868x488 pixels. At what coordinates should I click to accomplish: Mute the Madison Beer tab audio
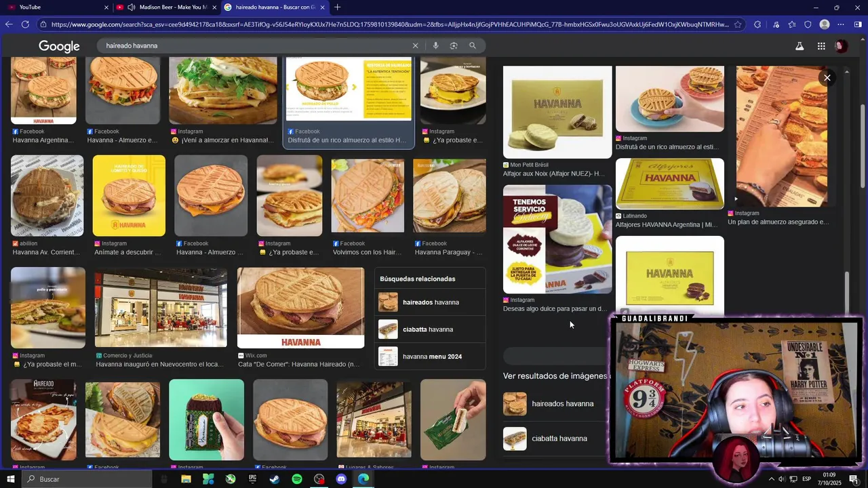pyautogui.click(x=131, y=7)
